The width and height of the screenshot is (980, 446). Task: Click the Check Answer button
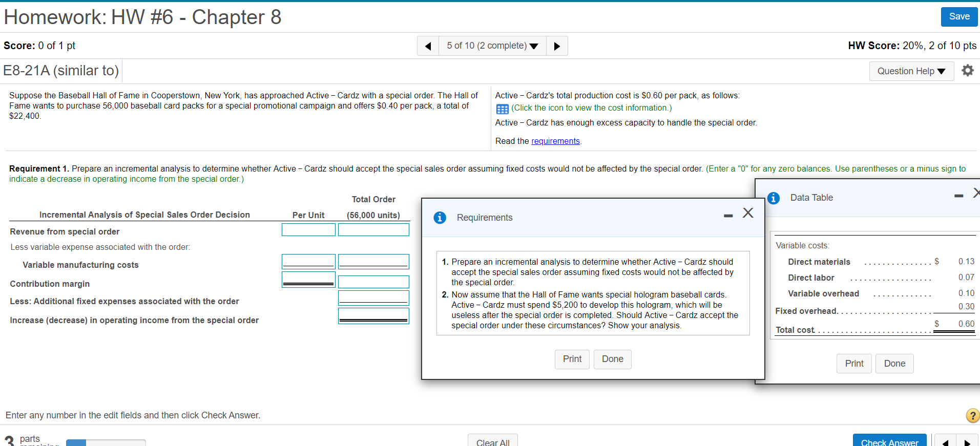889,440
